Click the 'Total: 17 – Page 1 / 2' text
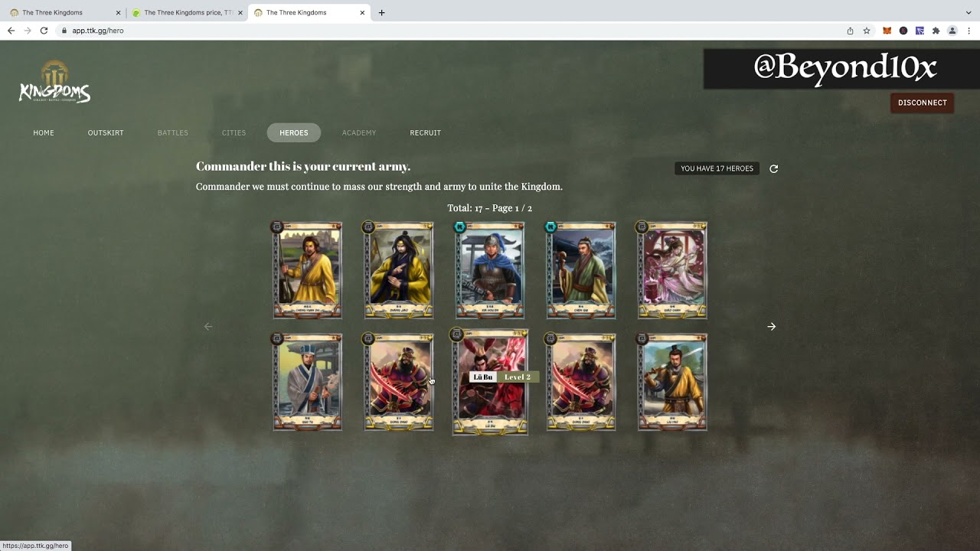This screenshot has height=551, width=980. tap(490, 208)
